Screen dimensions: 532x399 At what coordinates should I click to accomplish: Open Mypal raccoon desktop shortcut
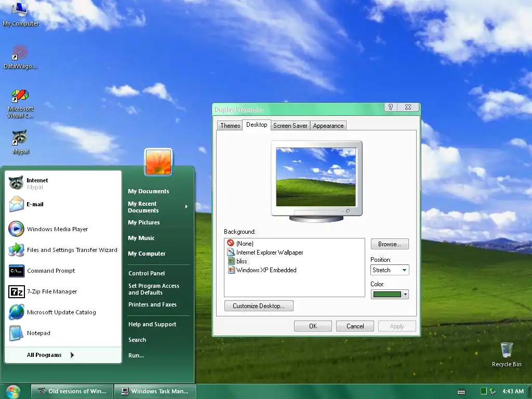20,142
